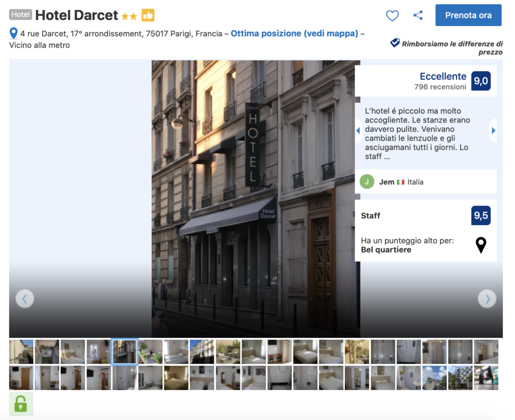Save hotel with the heart icon
Image resolution: width=515 pixels, height=420 pixels.
[392, 16]
